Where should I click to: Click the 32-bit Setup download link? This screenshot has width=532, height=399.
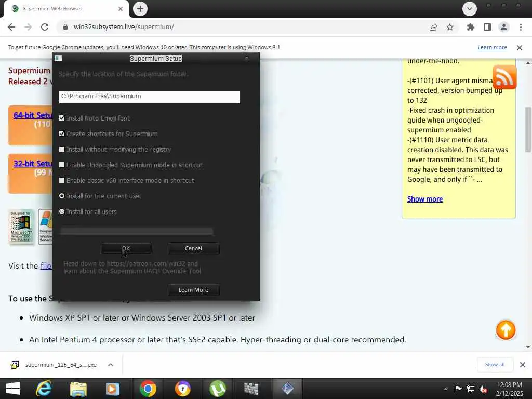tap(33, 164)
